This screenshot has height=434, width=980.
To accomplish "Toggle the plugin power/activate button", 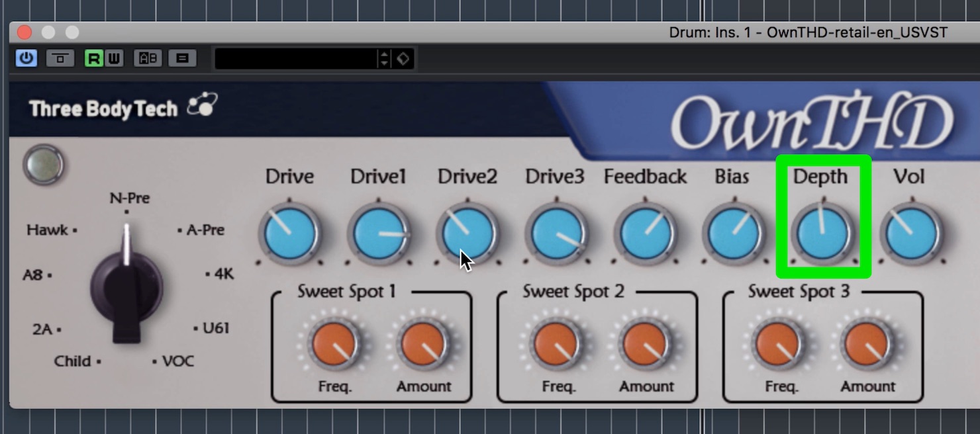I will pyautogui.click(x=26, y=58).
